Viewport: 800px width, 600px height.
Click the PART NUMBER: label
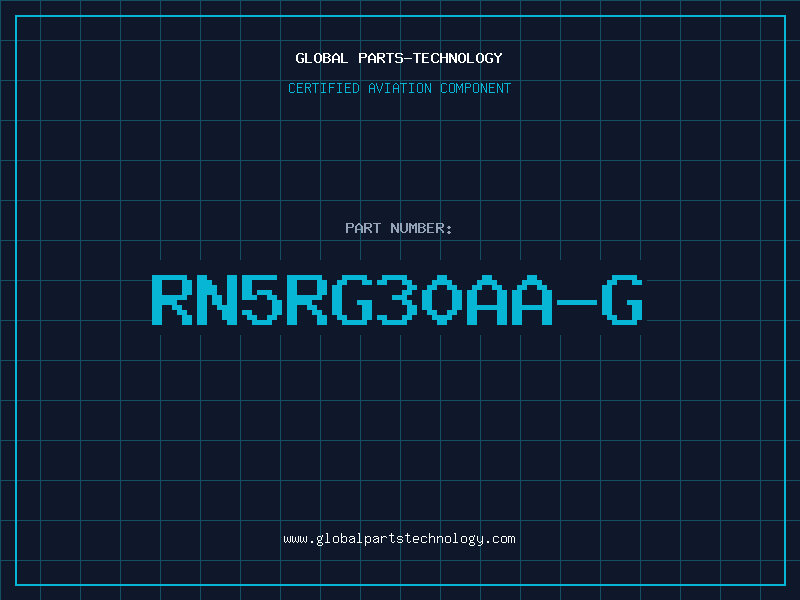399,228
